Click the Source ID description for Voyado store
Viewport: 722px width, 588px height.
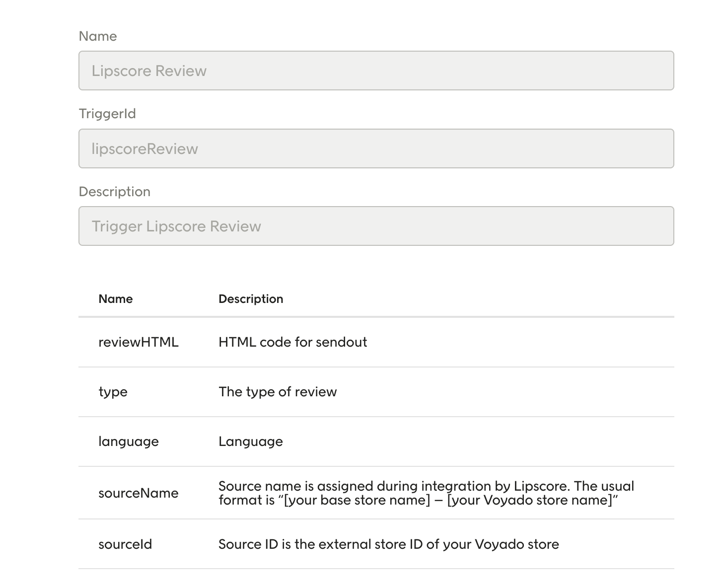(389, 544)
